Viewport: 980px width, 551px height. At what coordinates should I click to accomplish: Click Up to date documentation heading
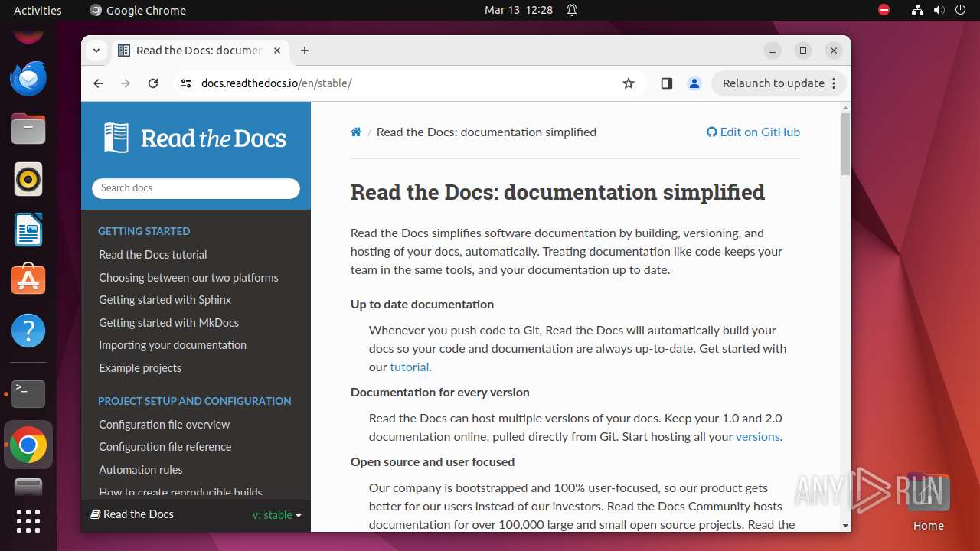[422, 305]
